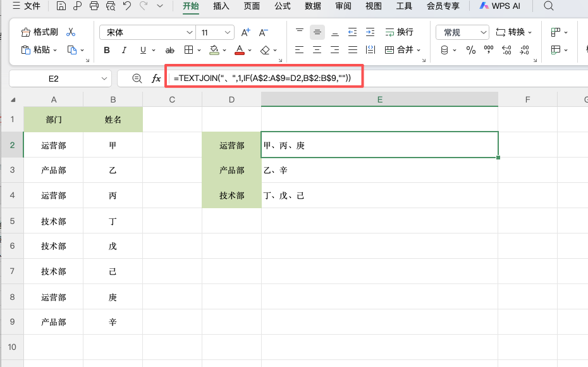Image resolution: width=588 pixels, height=367 pixels.
Task: Toggle underline formatting
Action: click(143, 50)
